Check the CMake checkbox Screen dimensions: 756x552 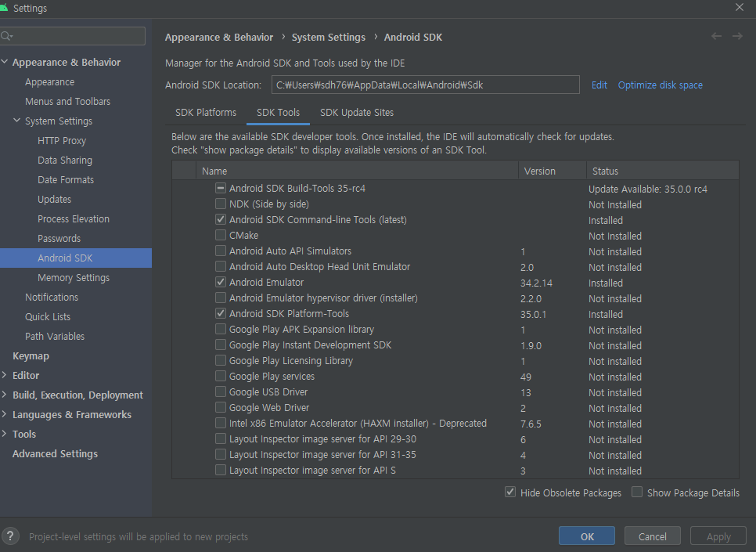[x=221, y=235]
